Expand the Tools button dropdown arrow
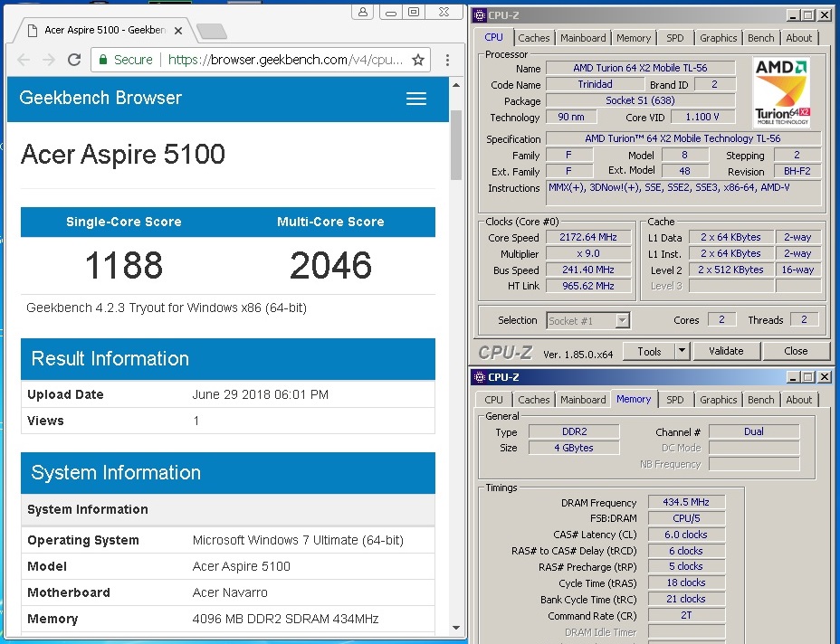Viewport: 840px width, 644px height. 682,351
